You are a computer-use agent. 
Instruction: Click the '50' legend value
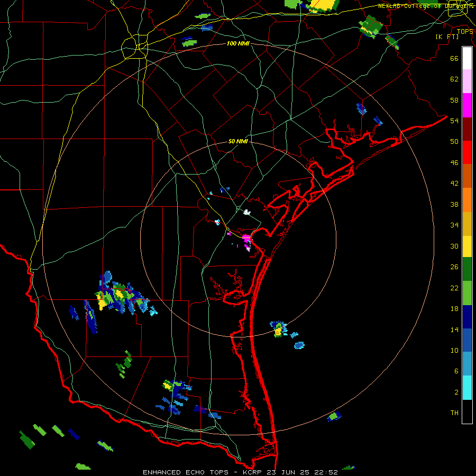[x=454, y=142]
